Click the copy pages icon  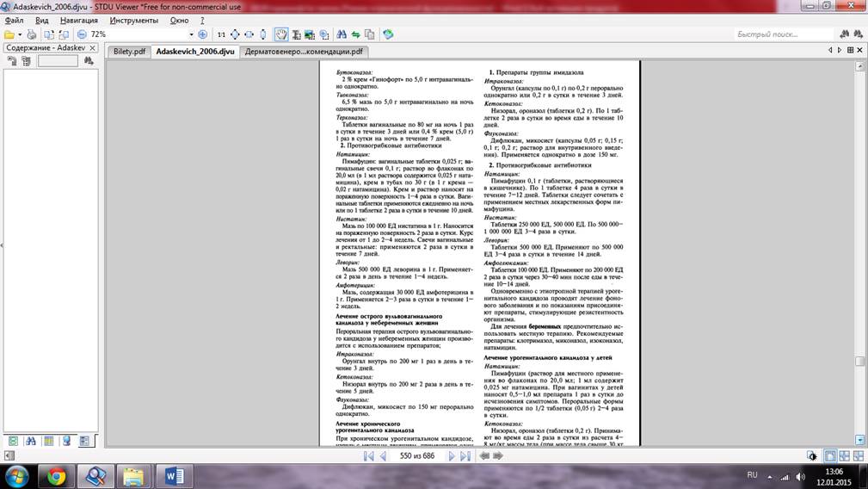tap(369, 34)
